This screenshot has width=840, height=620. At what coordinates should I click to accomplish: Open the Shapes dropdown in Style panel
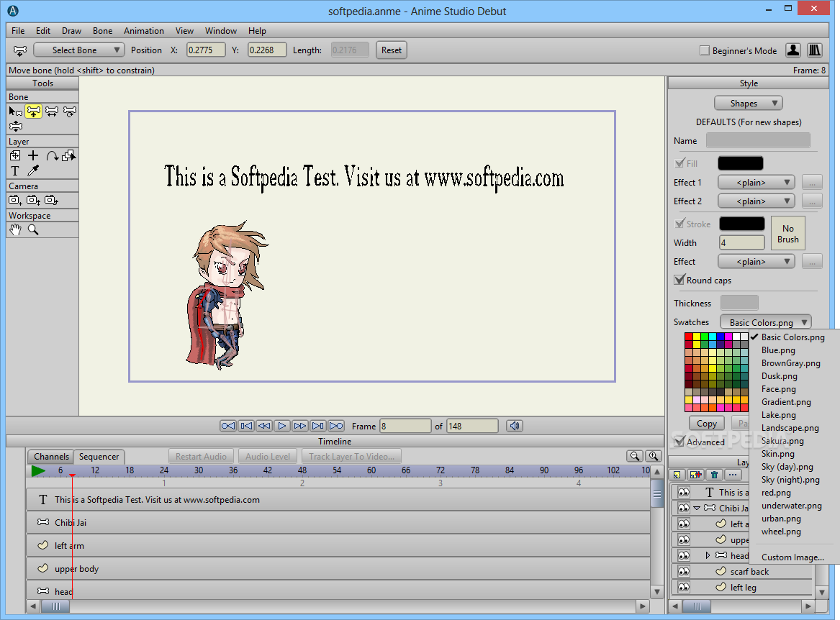pyautogui.click(x=749, y=104)
